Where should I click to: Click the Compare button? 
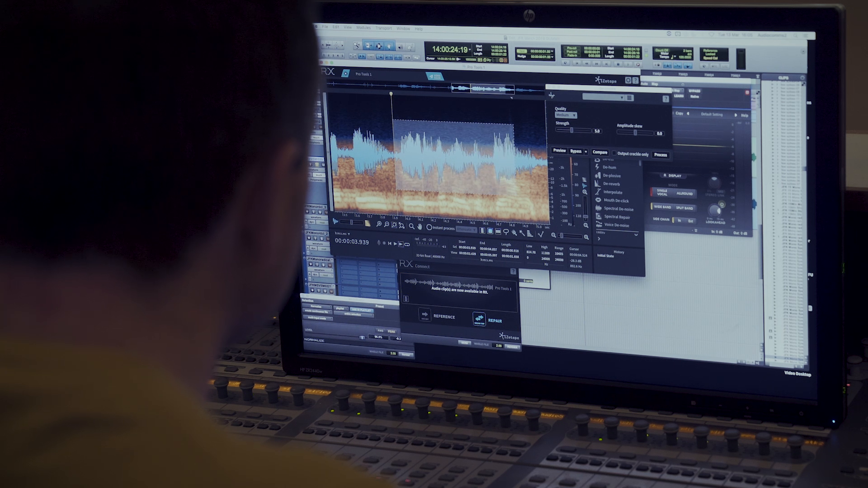click(x=600, y=152)
